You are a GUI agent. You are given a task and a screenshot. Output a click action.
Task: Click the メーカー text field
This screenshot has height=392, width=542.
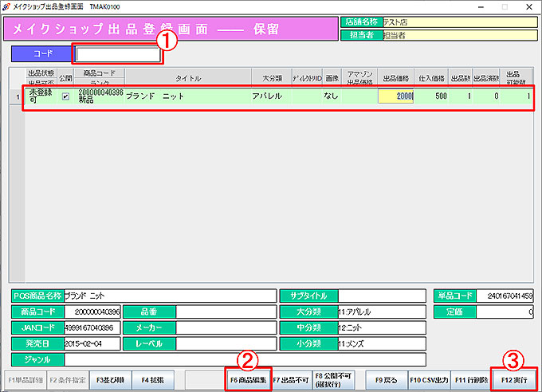(225, 327)
